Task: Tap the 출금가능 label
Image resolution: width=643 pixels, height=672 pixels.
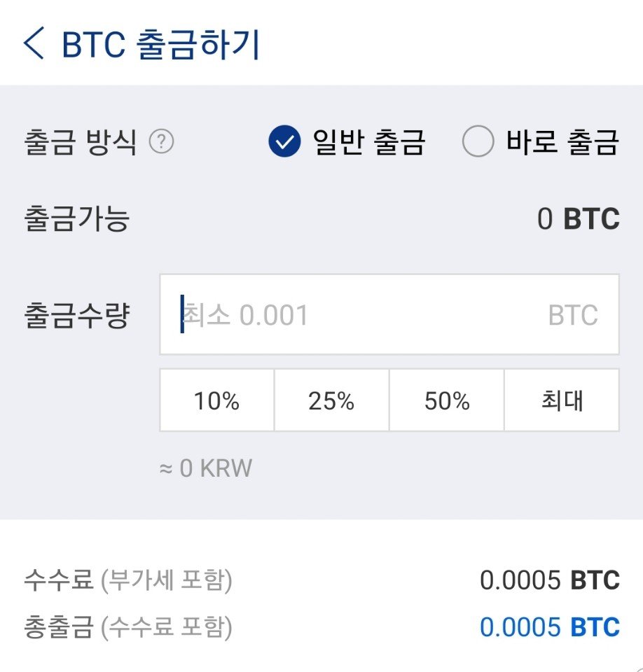Action: 77,218
